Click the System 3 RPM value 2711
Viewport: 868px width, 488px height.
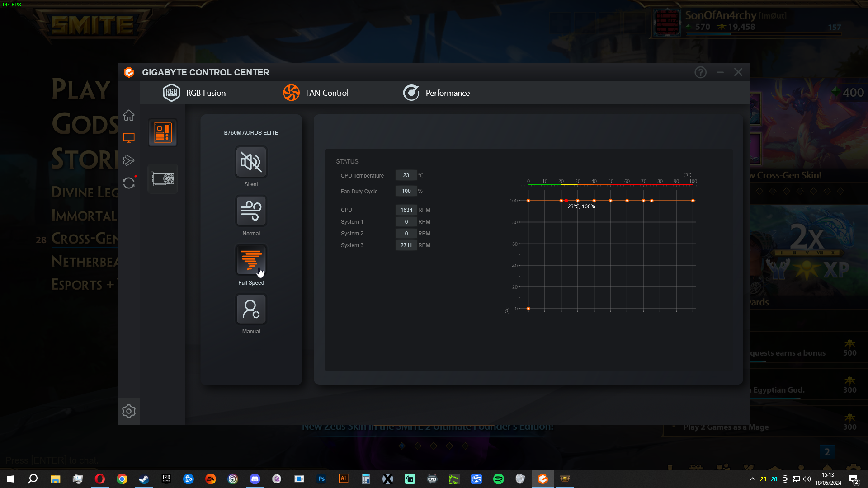(406, 245)
